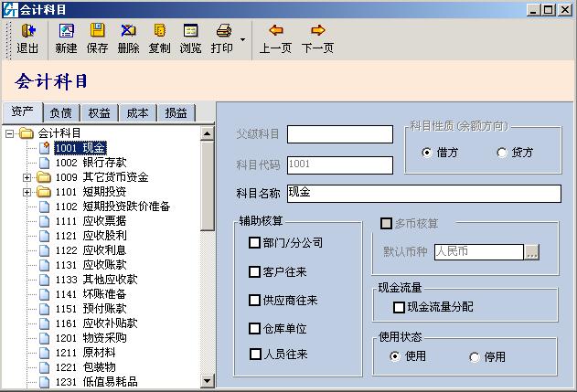Check the 人员往来 checkbox

pos(255,355)
